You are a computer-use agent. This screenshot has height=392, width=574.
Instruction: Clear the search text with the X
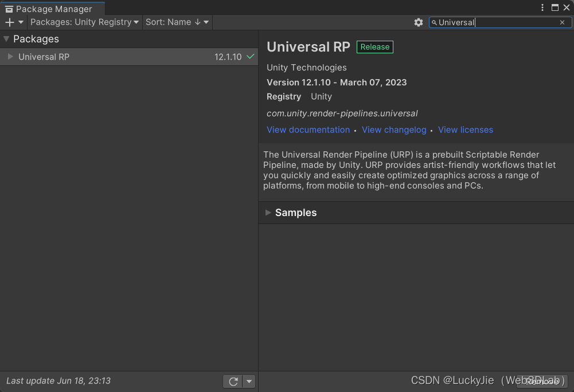click(x=563, y=22)
